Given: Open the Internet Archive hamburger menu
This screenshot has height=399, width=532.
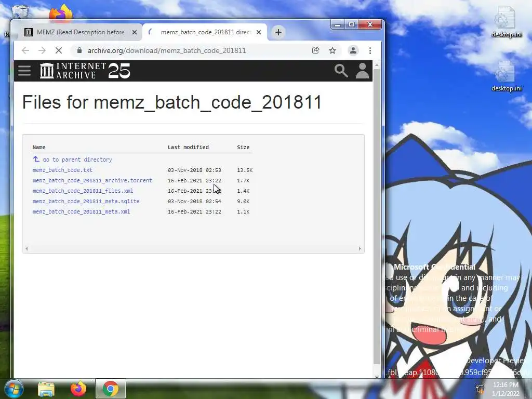Looking at the screenshot, I should [x=24, y=71].
